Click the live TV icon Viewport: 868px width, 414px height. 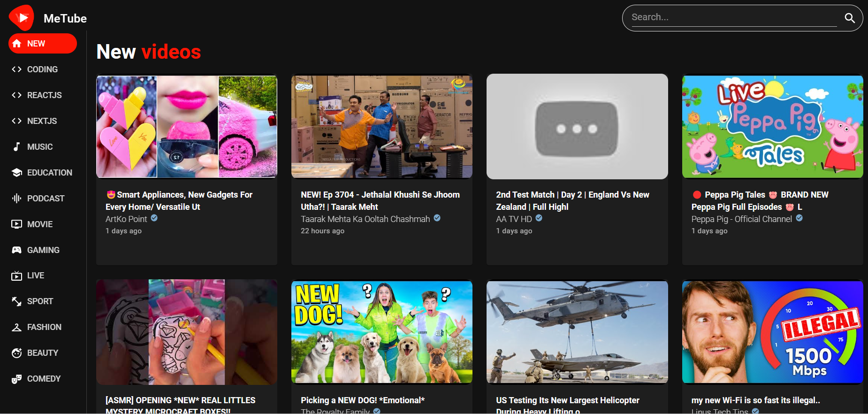[17, 276]
